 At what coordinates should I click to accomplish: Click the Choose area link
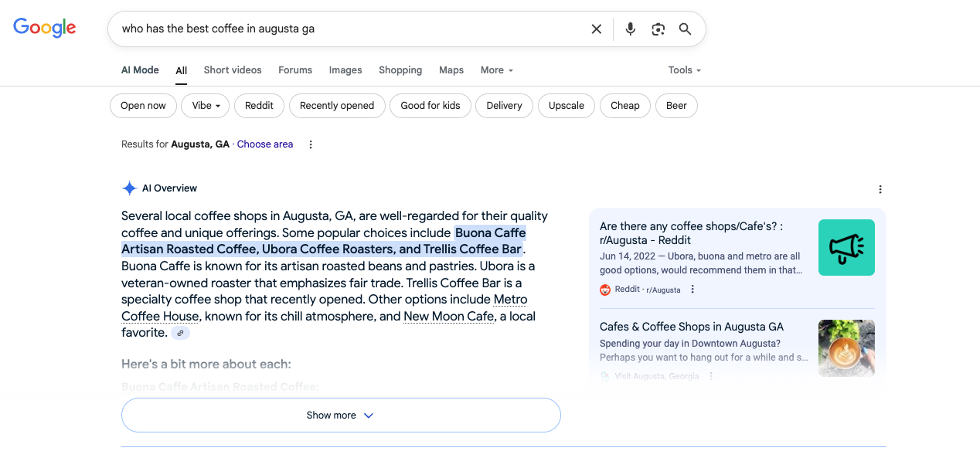point(265,144)
